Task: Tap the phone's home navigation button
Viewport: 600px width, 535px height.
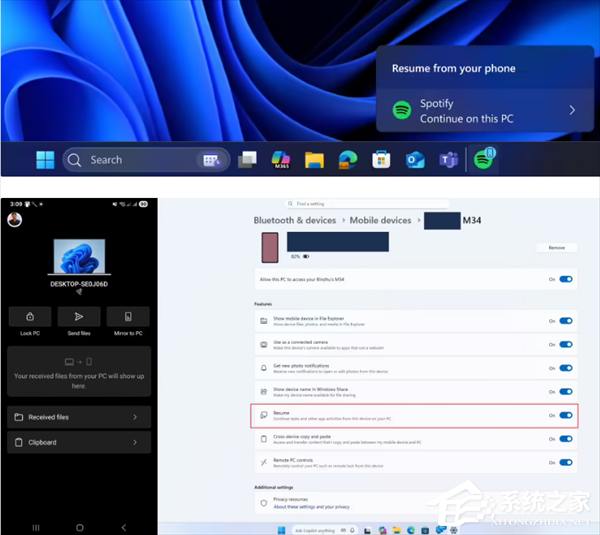Action: click(x=80, y=528)
